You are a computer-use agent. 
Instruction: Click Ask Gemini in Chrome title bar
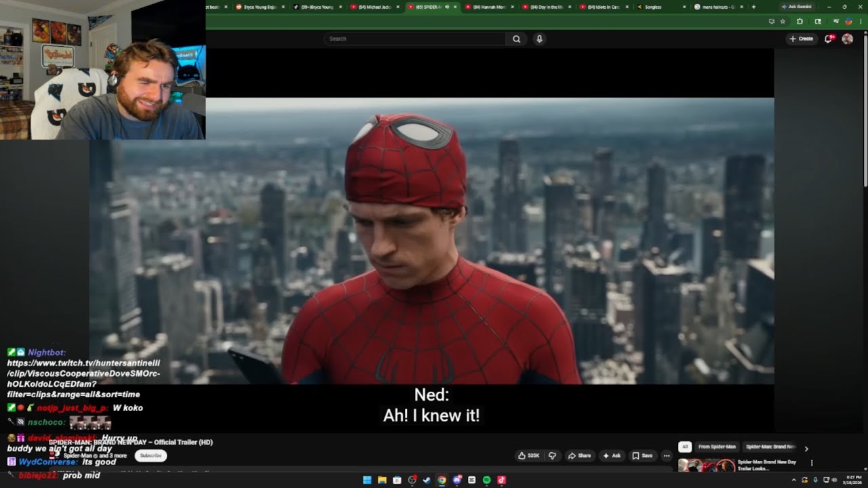click(x=795, y=7)
